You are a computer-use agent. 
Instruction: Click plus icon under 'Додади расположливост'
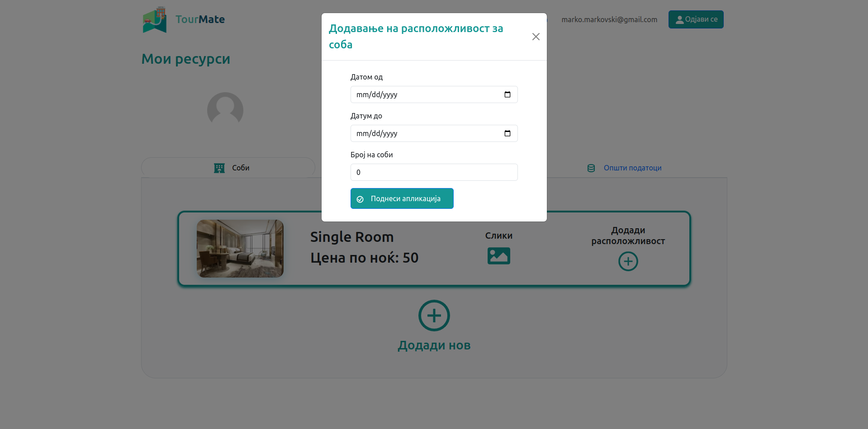coord(628,261)
